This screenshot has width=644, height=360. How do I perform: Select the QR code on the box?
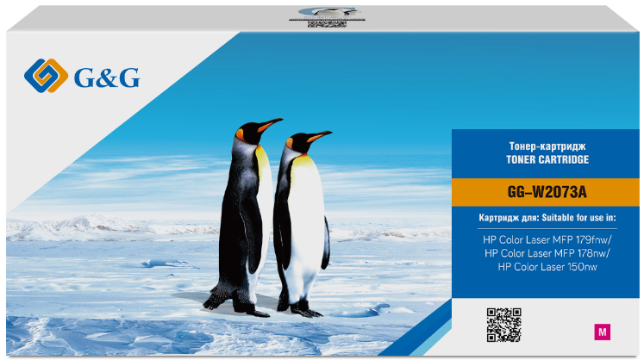pyautogui.click(x=503, y=325)
